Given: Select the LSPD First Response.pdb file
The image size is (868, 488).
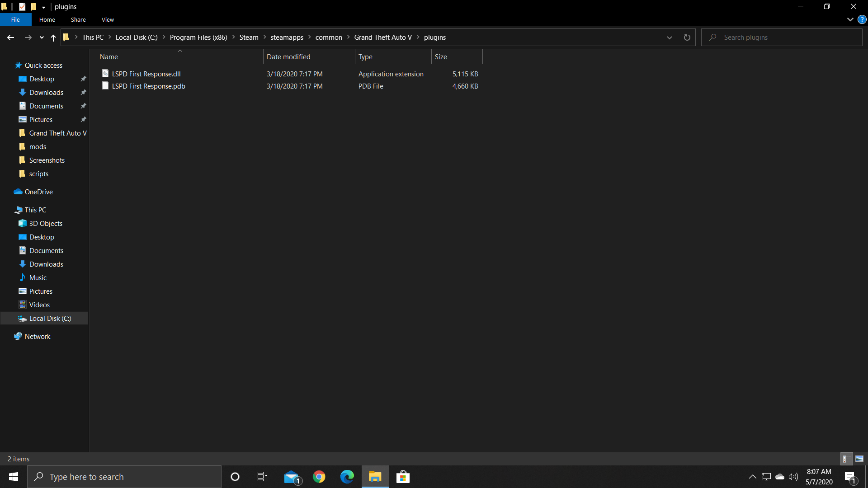Looking at the screenshot, I should 148,86.
